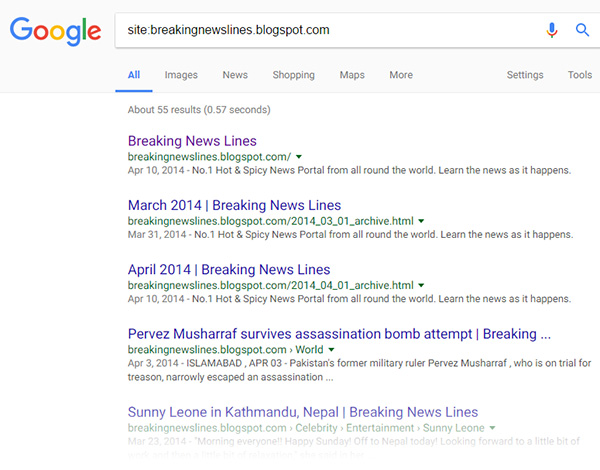Open the search Tools option
This screenshot has width=600, height=470.
coord(580,75)
